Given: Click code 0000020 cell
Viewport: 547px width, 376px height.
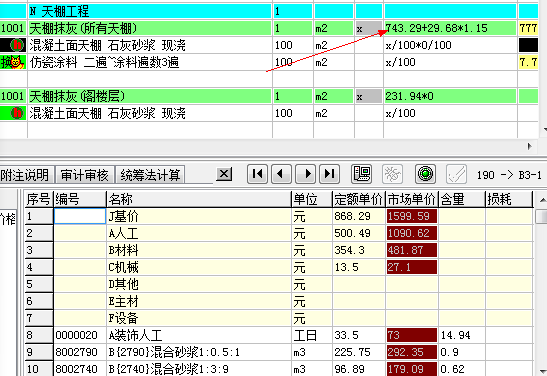Looking at the screenshot, I should tap(80, 335).
